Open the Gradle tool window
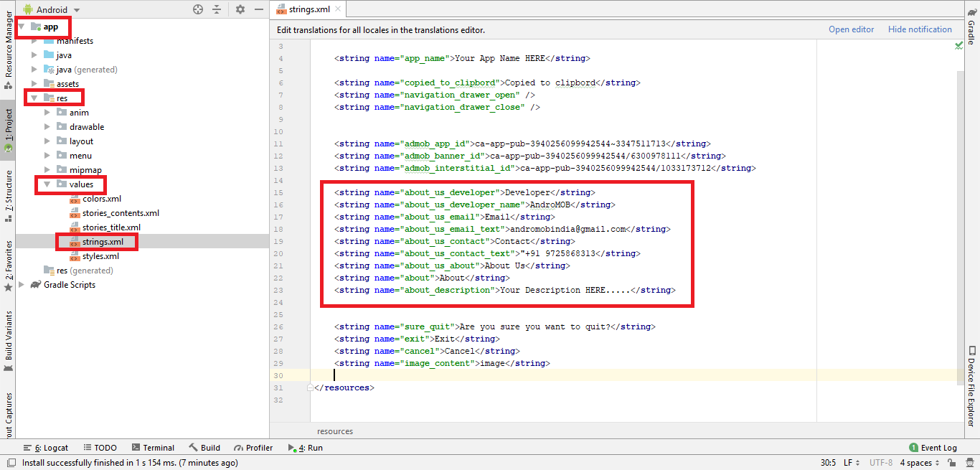The width and height of the screenshot is (980, 470). (971, 27)
